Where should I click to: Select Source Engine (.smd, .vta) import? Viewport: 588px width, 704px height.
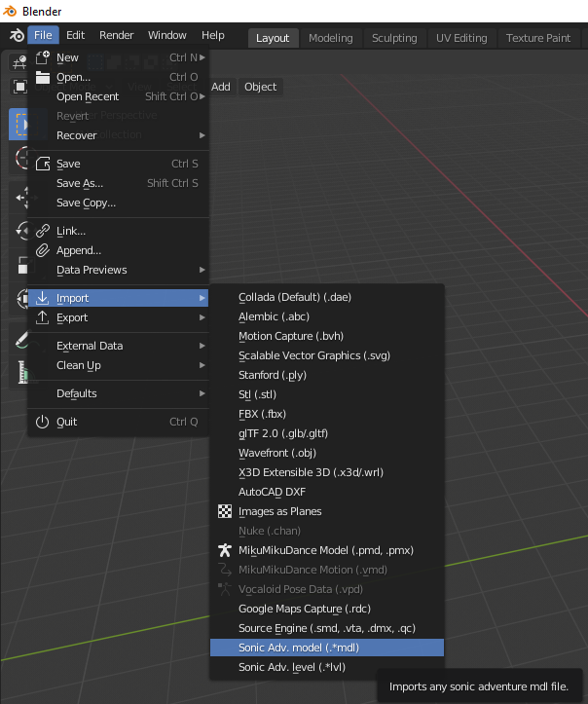click(327, 628)
